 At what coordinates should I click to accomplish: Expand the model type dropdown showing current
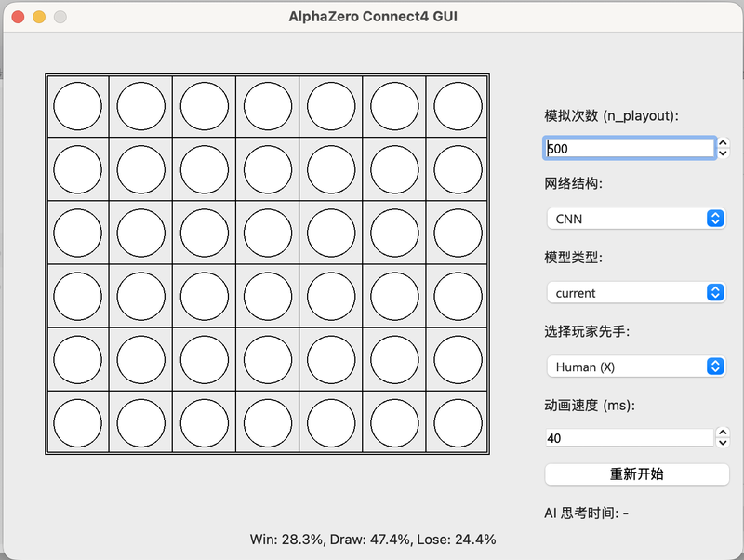coord(635,292)
